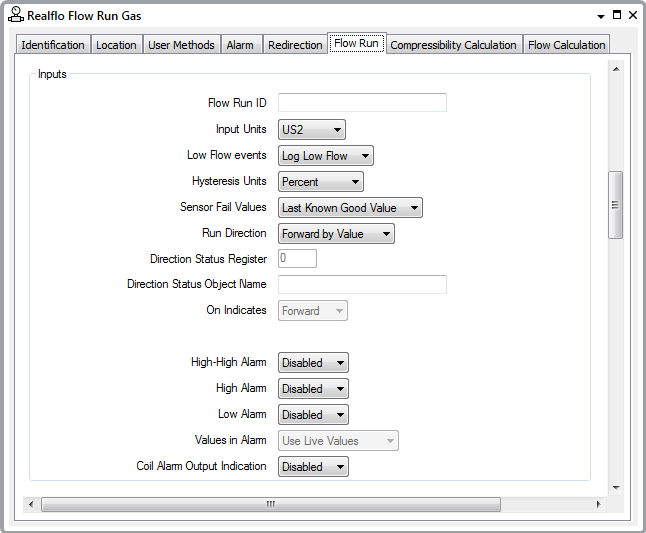Image resolution: width=646 pixels, height=533 pixels.
Task: Click into the Flow Run ID field
Action: [362, 103]
